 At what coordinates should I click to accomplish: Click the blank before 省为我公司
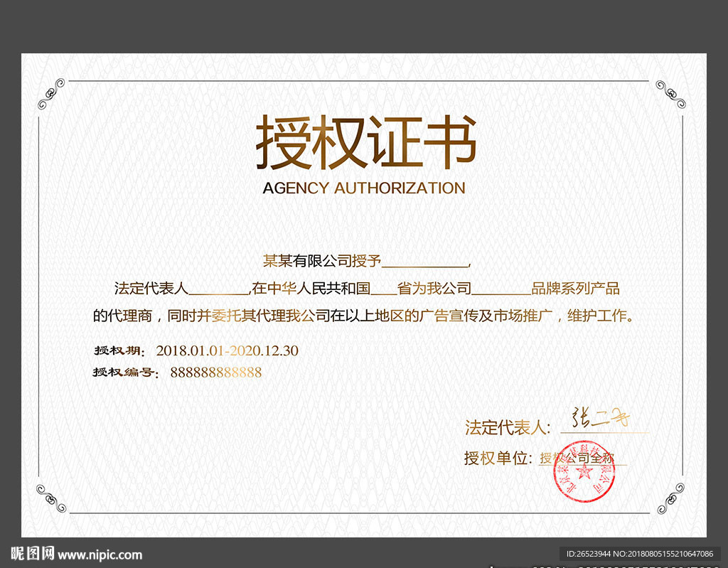click(383, 294)
